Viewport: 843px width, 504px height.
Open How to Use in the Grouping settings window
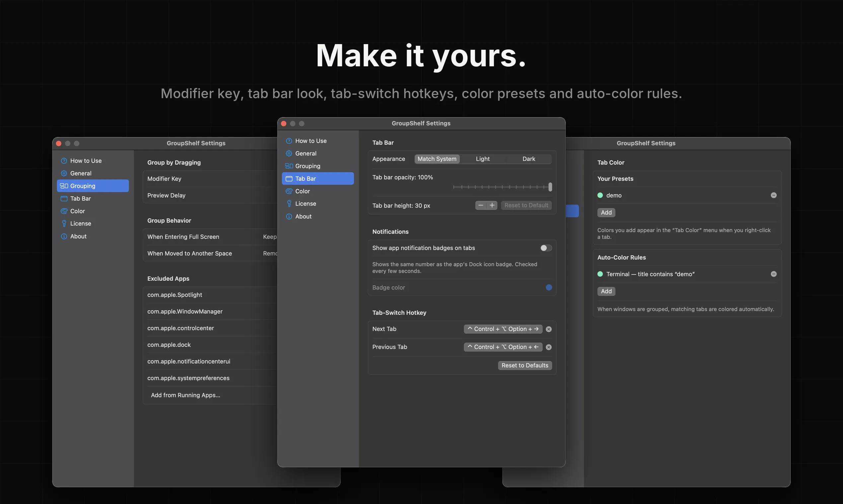[x=93, y=160]
